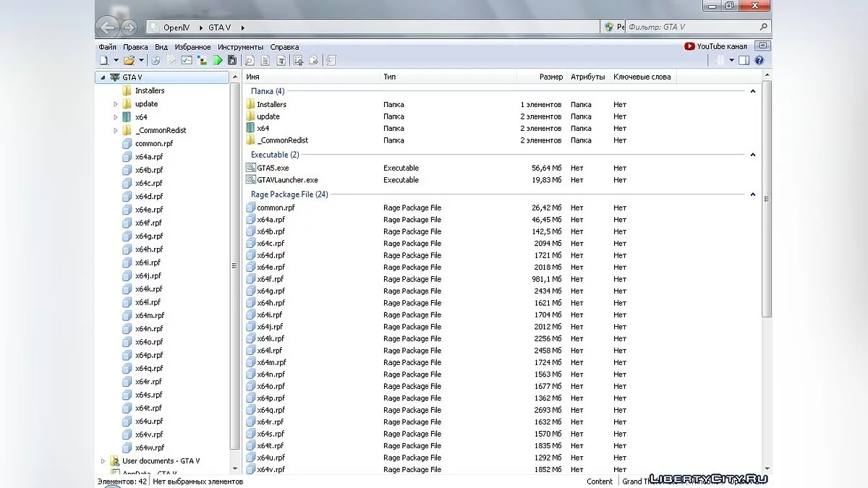Collapse the Rage Package File group
The image size is (868, 488).
[753, 194]
